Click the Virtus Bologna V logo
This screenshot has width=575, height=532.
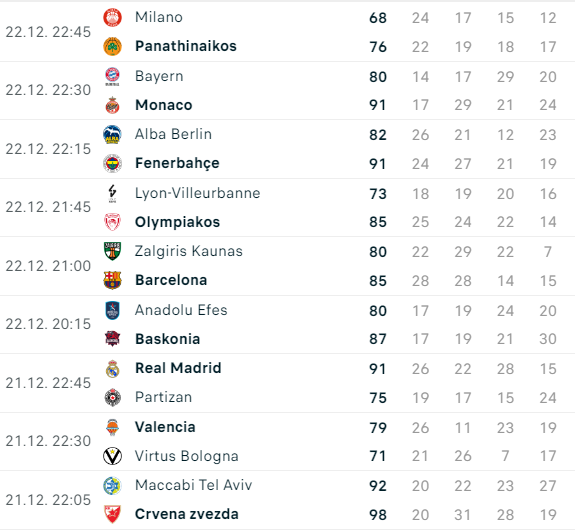(112, 456)
